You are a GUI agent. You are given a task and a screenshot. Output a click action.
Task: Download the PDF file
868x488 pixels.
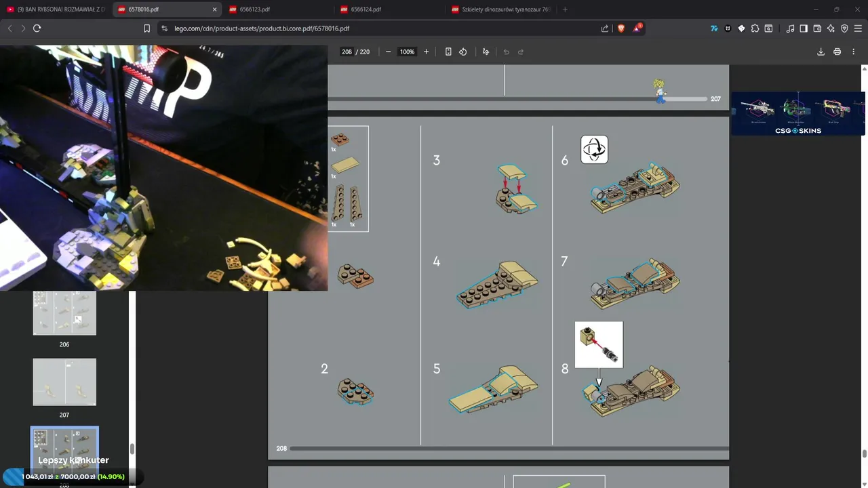(821, 52)
